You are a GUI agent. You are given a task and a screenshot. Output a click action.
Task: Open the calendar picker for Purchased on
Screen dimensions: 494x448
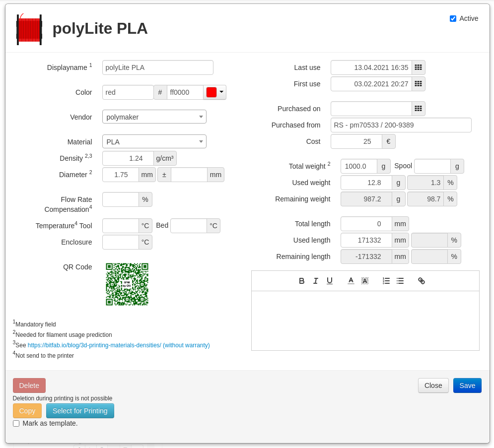pyautogui.click(x=418, y=109)
